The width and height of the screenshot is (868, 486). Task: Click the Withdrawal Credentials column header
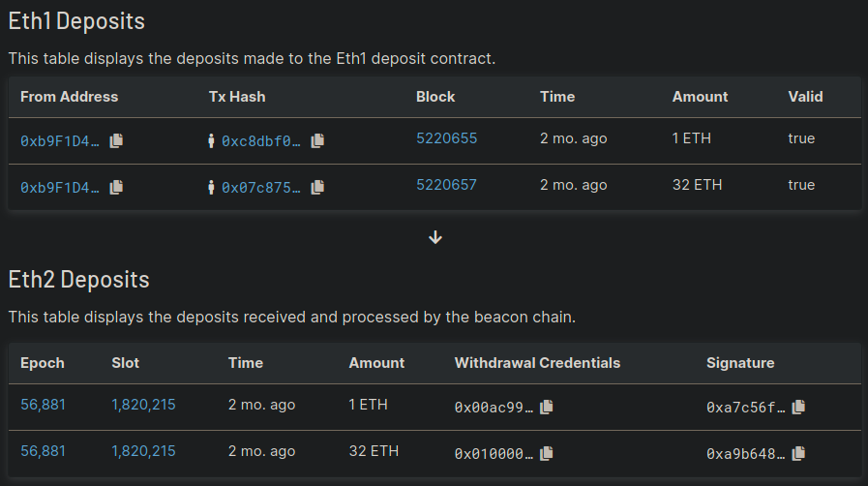537,363
